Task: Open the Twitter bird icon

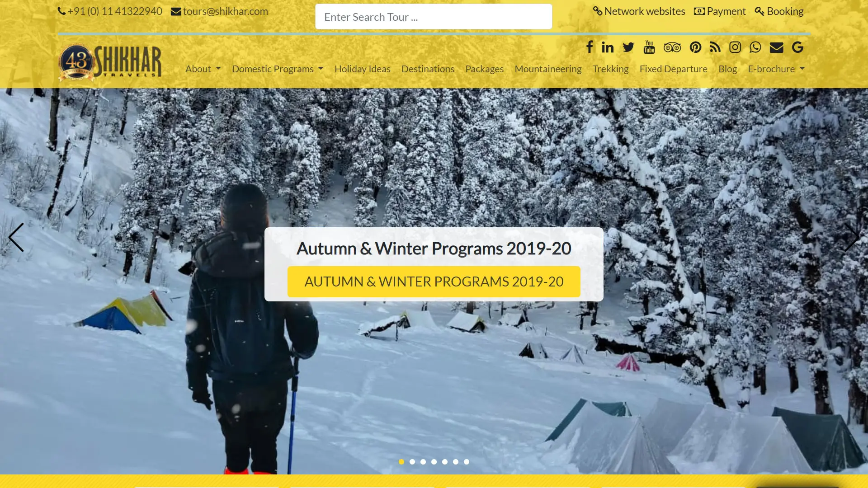Action: (628, 47)
